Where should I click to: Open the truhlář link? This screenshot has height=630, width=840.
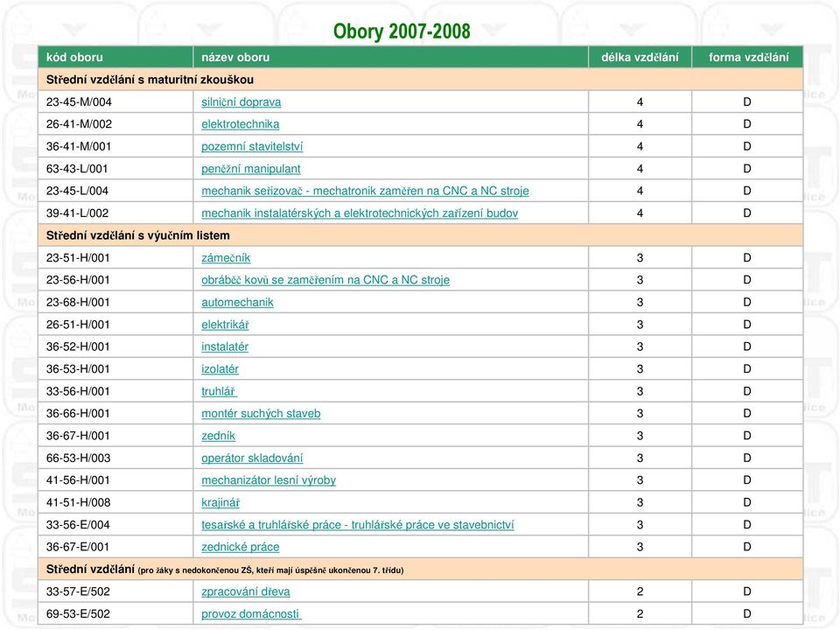click(219, 391)
